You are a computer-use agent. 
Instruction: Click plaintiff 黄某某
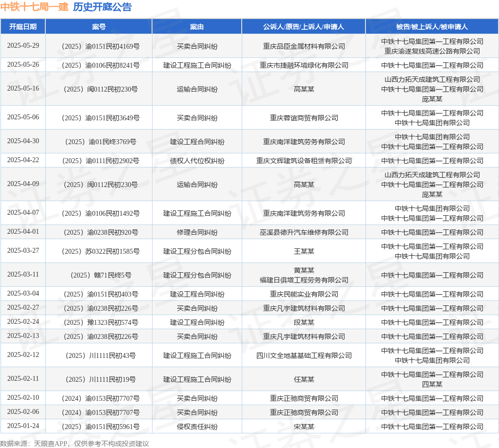point(304,270)
